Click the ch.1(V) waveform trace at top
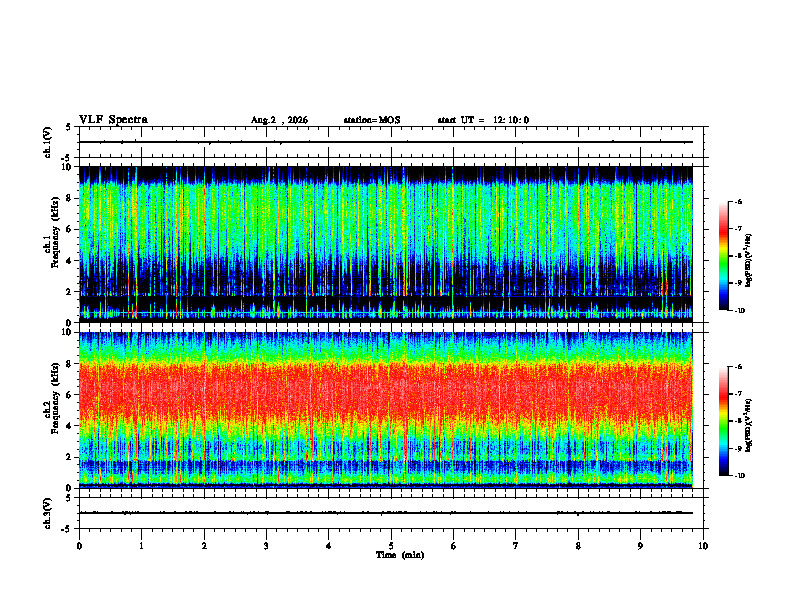 point(386,142)
